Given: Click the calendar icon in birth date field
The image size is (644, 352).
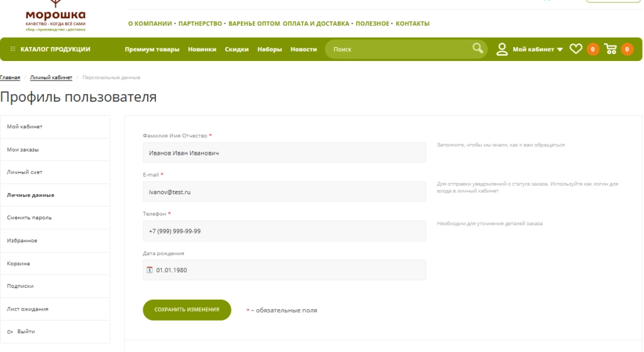Looking at the screenshot, I should 150,270.
